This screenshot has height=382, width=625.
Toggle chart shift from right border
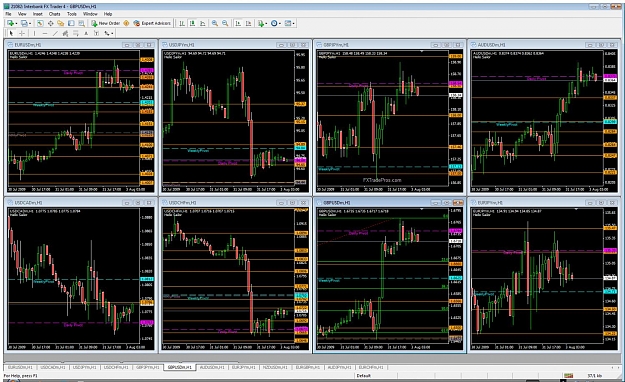pyautogui.click(x=248, y=24)
